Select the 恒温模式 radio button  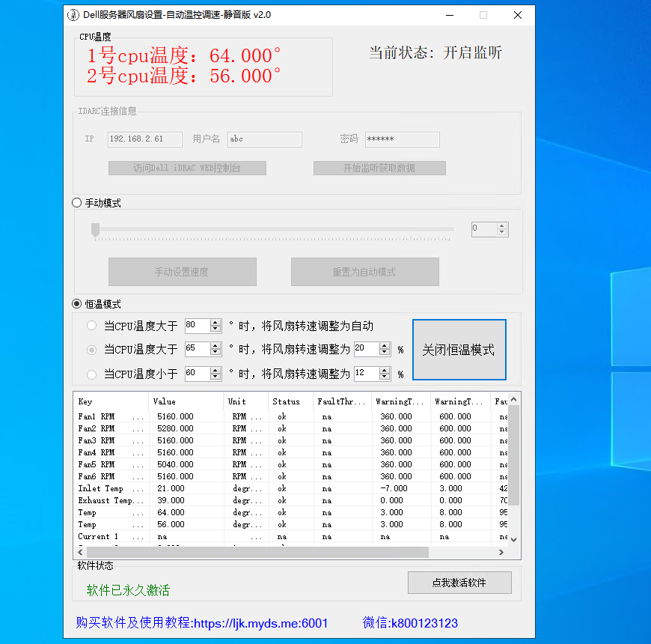77,304
